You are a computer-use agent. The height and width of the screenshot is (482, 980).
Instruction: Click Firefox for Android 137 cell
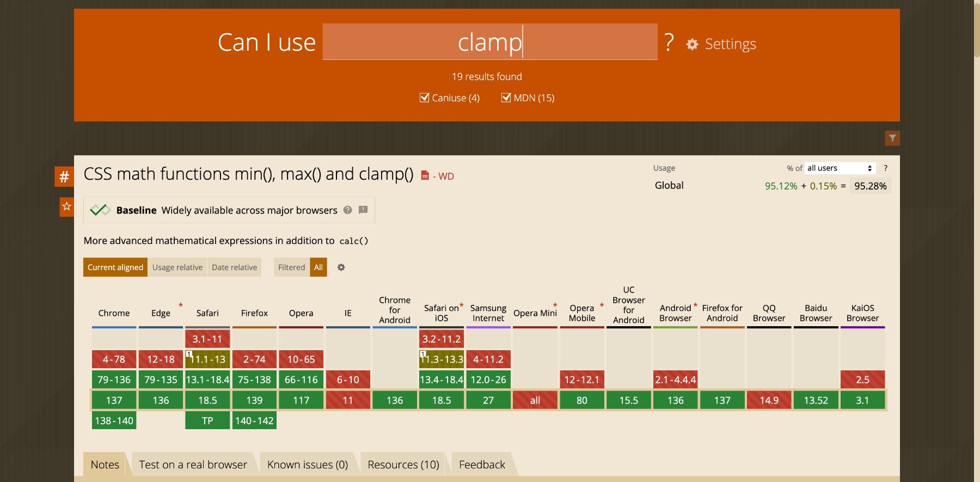tap(722, 400)
